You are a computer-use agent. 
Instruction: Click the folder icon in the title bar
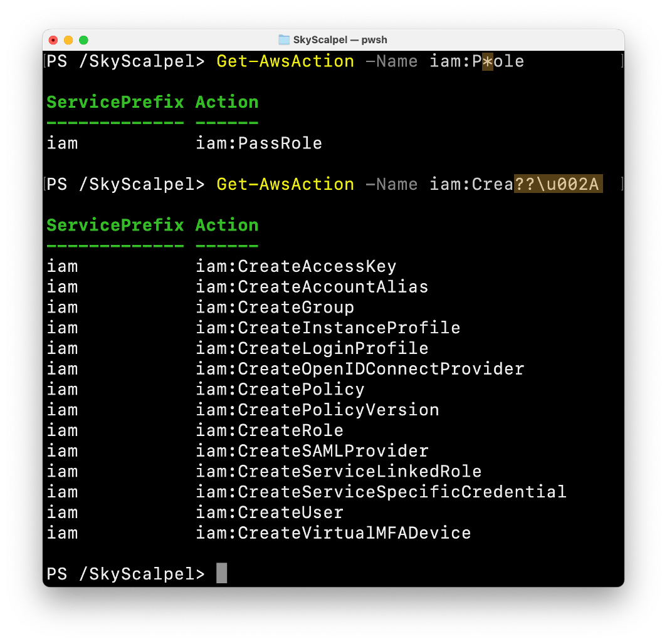pos(282,39)
